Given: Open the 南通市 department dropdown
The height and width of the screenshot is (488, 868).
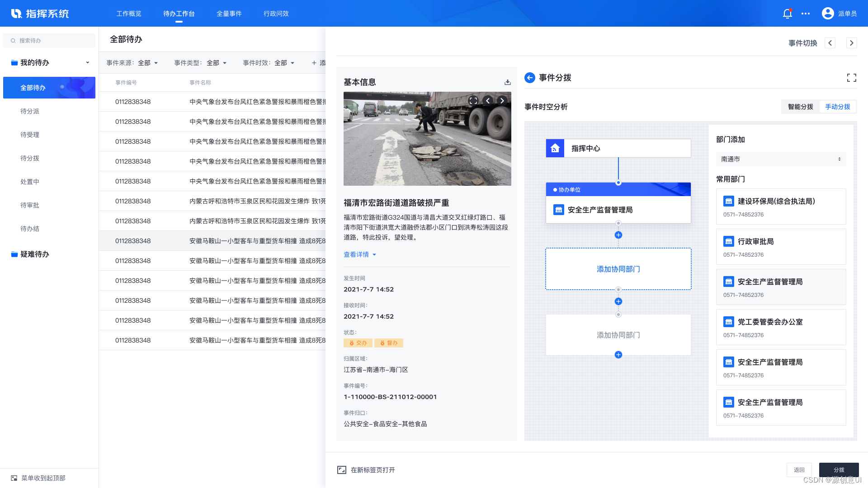Looking at the screenshot, I should coord(781,159).
